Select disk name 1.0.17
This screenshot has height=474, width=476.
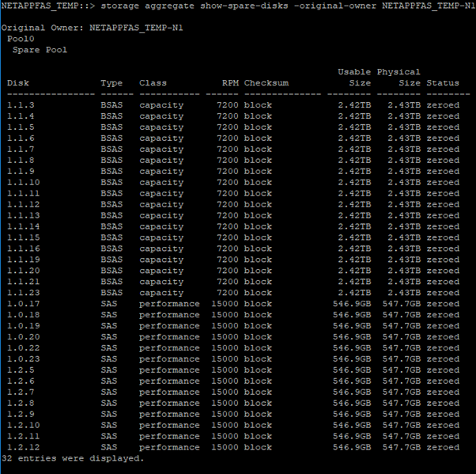click(24, 304)
